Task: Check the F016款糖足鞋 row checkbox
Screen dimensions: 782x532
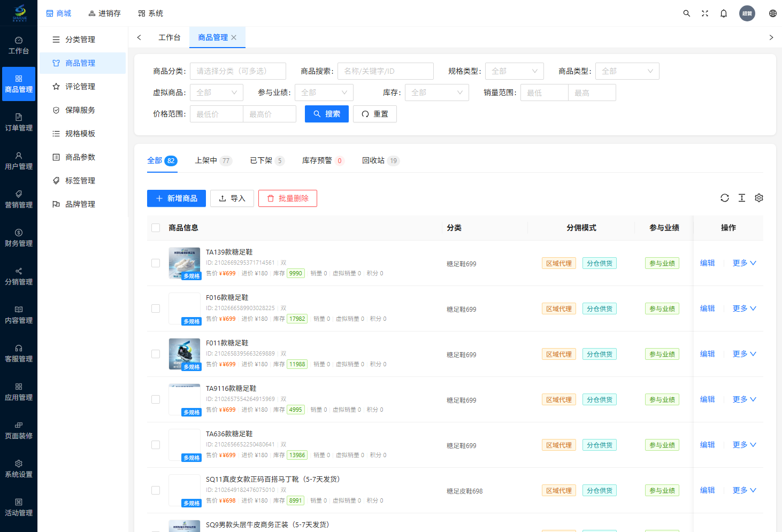Action: click(156, 309)
